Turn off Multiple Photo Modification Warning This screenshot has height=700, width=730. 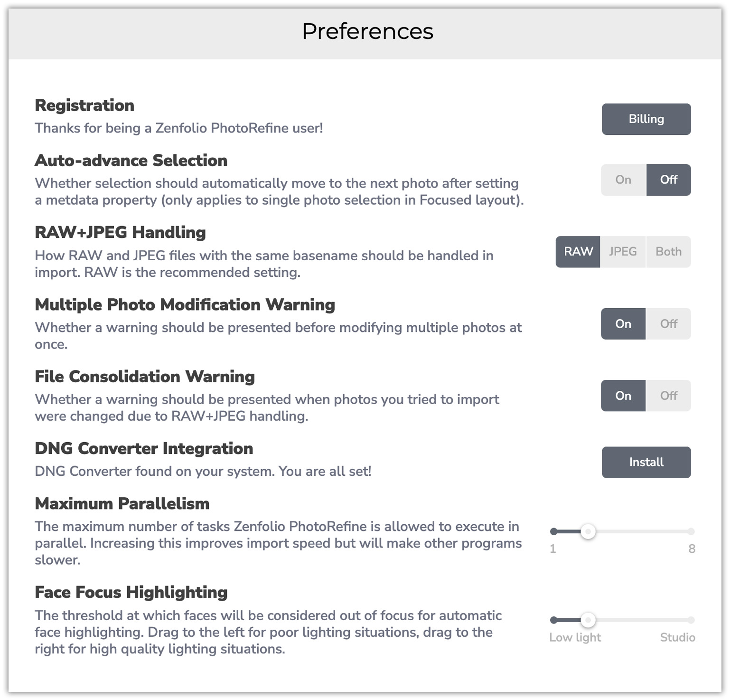pyautogui.click(x=668, y=323)
